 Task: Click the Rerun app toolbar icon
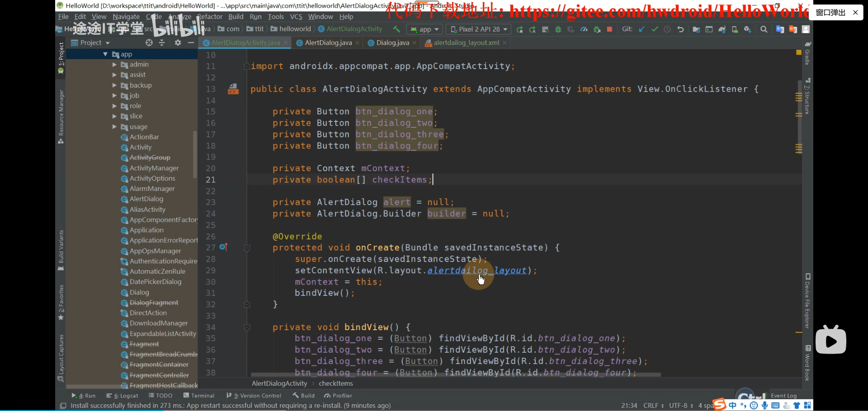point(520,29)
